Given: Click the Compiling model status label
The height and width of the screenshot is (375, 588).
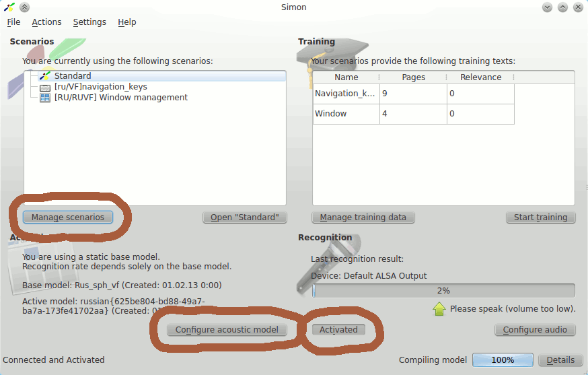Looking at the screenshot, I should pyautogui.click(x=433, y=360).
